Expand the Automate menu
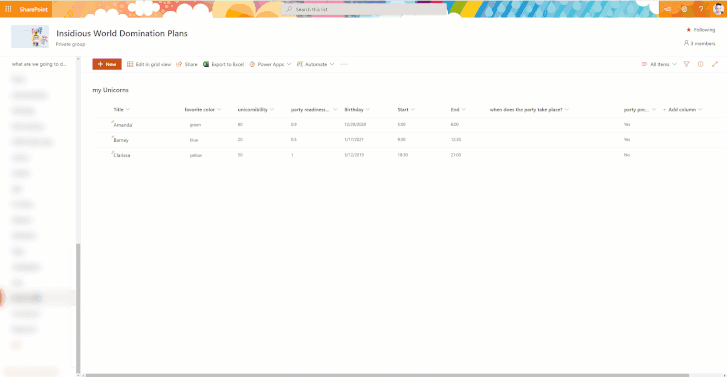Image resolution: width=727 pixels, height=377 pixels. (315, 64)
